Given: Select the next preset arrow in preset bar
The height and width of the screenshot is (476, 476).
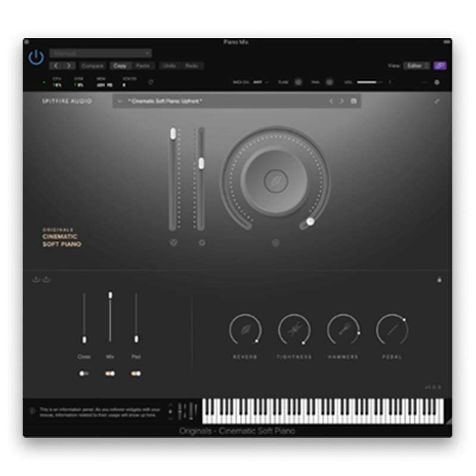Looking at the screenshot, I should click(342, 101).
